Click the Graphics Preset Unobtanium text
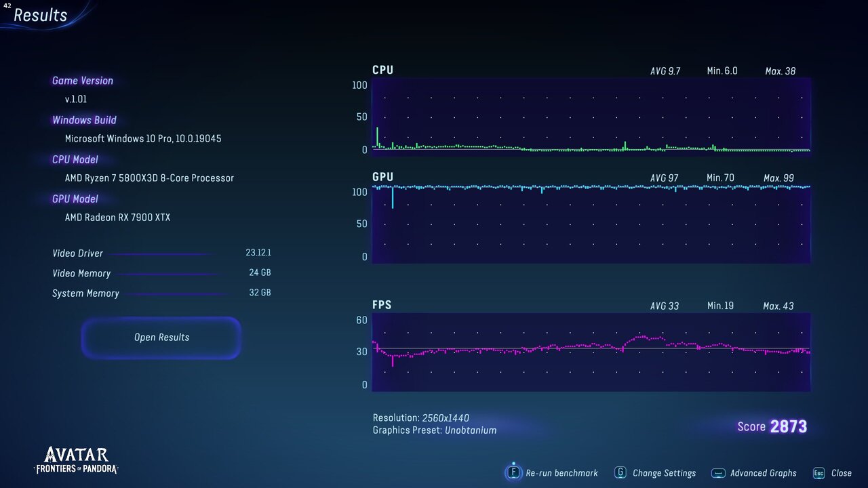Viewport: 868px width, 488px height. tap(435, 430)
